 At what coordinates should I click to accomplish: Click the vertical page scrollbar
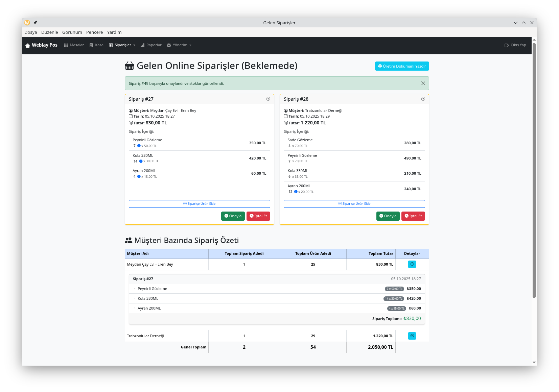534,169
